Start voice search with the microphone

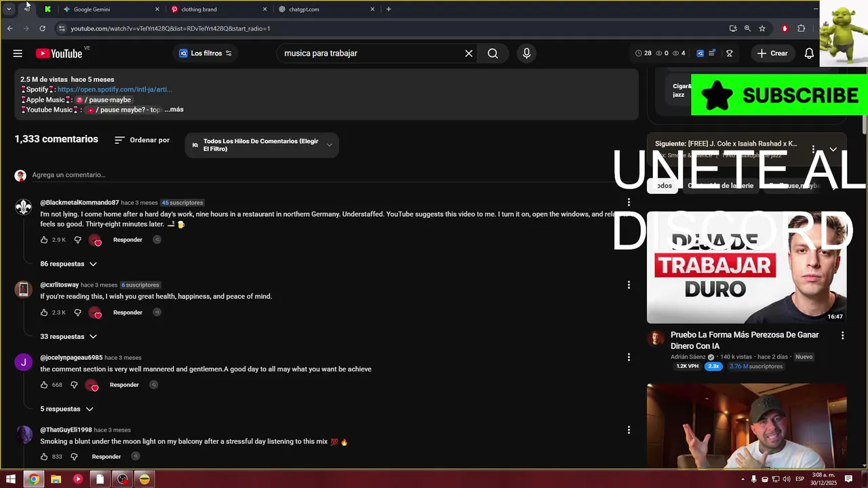(x=526, y=54)
